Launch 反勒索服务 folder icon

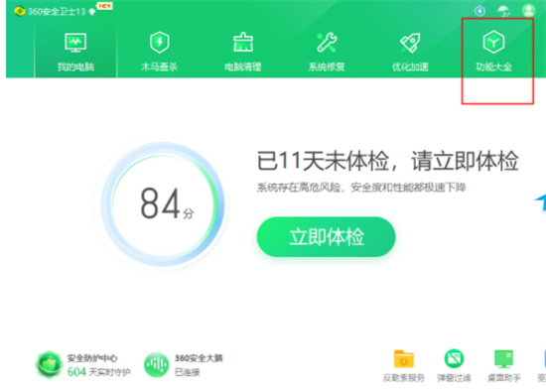pos(404,359)
